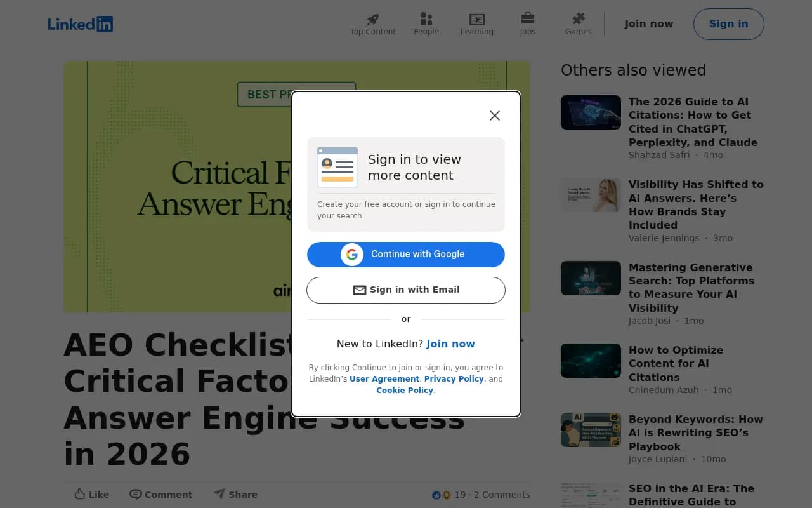Click the Share button
Screen dimensions: 812x508
click(235, 495)
